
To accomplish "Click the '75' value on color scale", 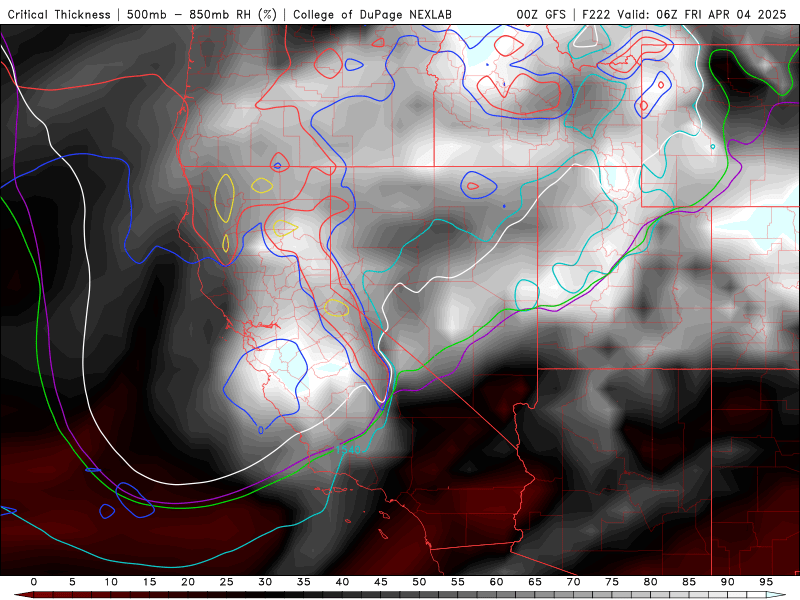I will [612, 582].
